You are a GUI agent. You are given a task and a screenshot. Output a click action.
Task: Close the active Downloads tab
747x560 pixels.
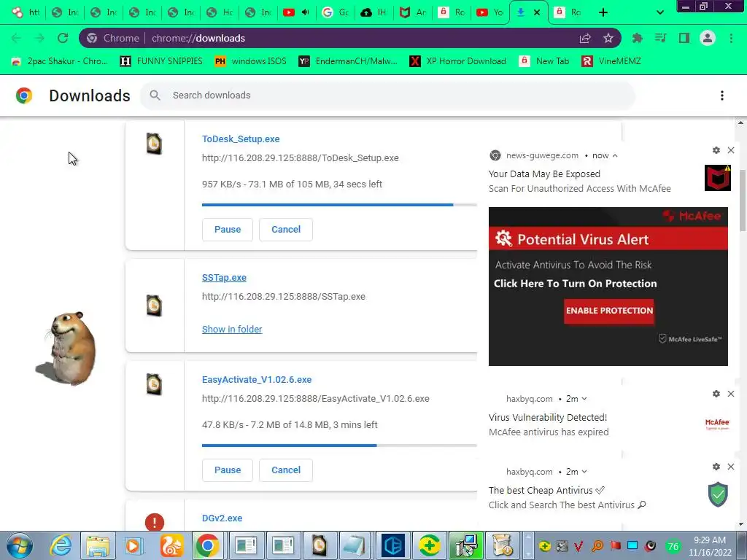point(537,12)
